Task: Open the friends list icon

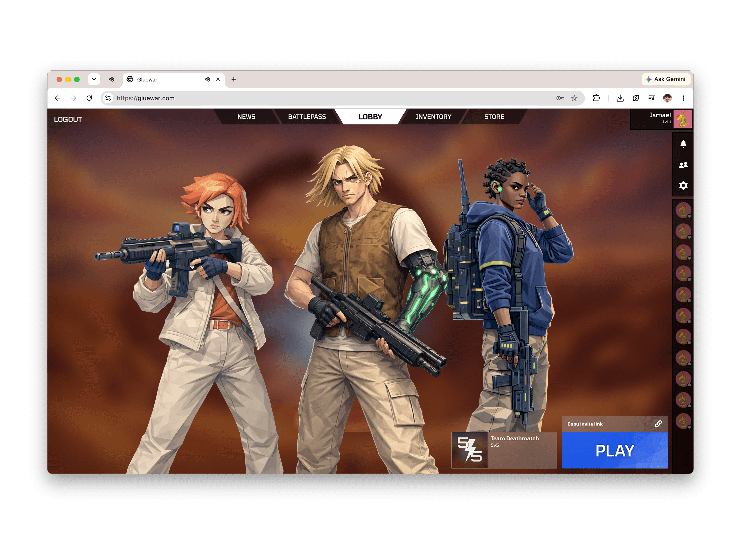Action: (683, 165)
